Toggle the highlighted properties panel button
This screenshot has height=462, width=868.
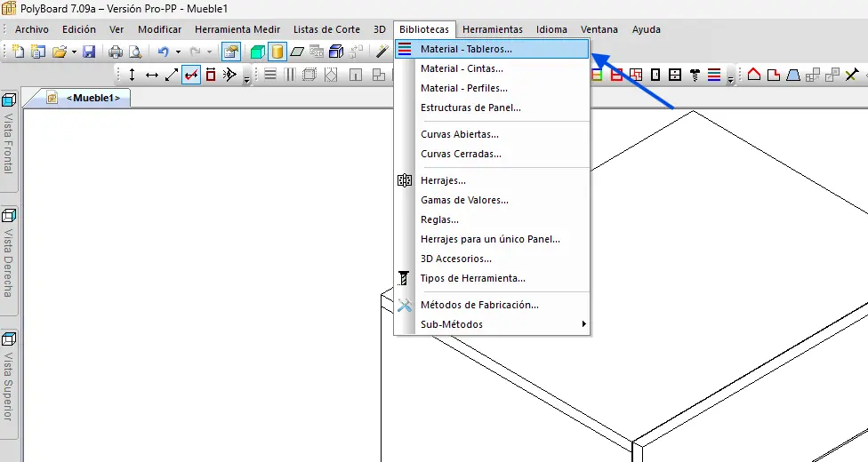[x=230, y=52]
